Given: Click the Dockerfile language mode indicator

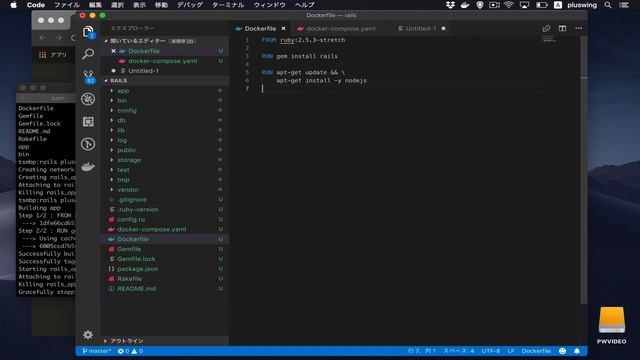Looking at the screenshot, I should click(536, 351).
